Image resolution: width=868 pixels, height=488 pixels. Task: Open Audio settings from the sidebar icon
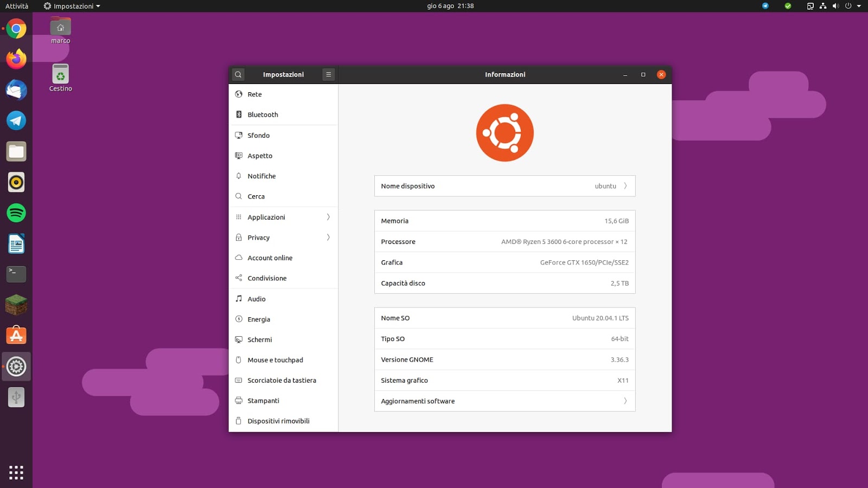click(239, 299)
